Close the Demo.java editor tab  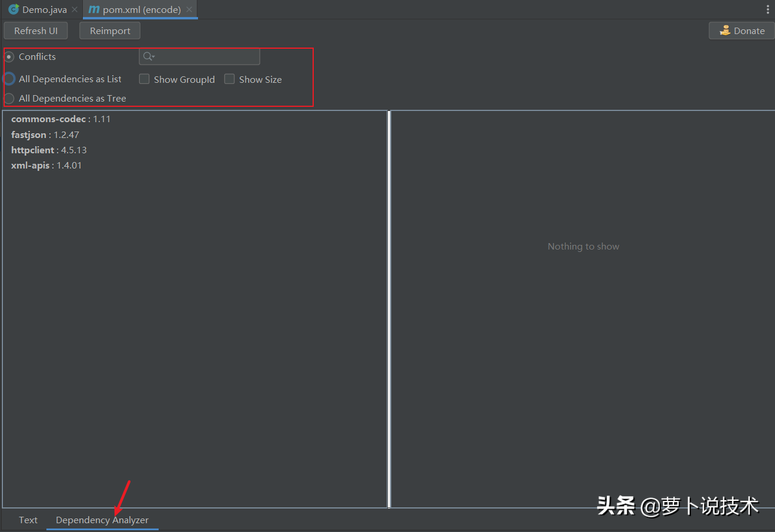pyautogui.click(x=75, y=10)
